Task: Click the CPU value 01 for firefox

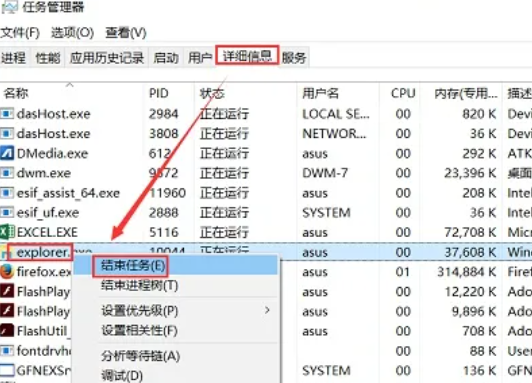Action: 402,272
